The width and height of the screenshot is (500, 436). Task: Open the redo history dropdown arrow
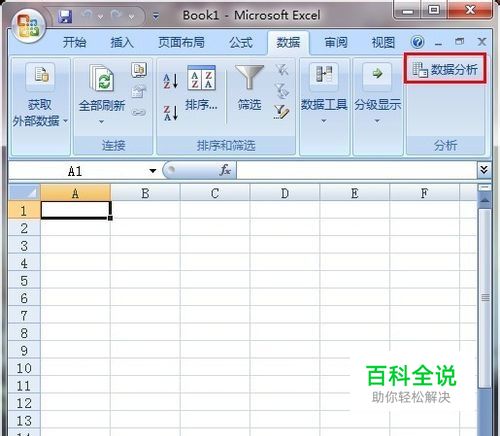pos(131,16)
